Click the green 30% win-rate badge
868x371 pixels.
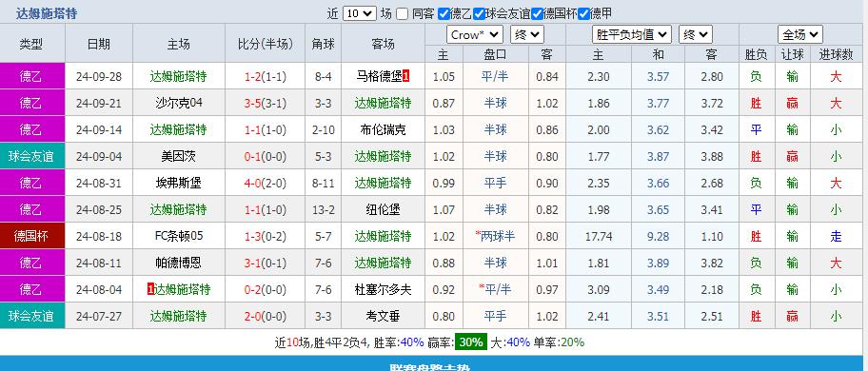pyautogui.click(x=470, y=342)
